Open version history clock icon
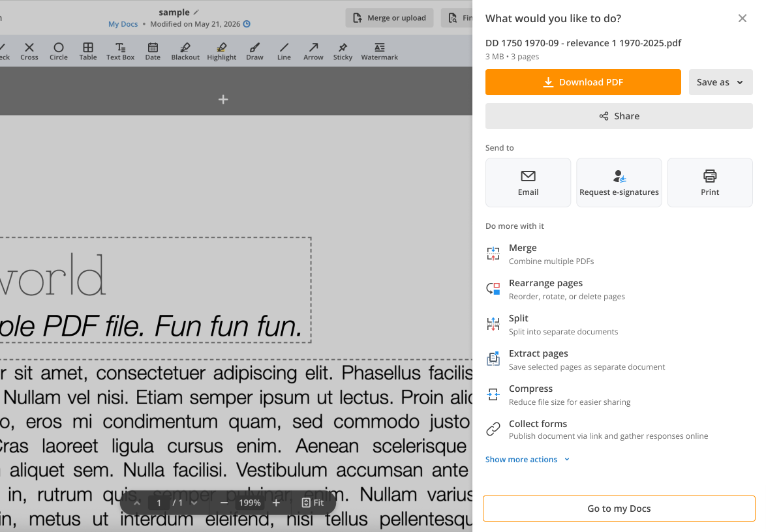The image size is (766, 532). [247, 24]
